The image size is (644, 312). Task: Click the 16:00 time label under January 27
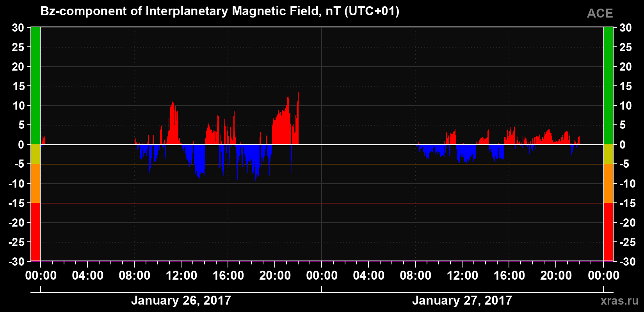[509, 276]
